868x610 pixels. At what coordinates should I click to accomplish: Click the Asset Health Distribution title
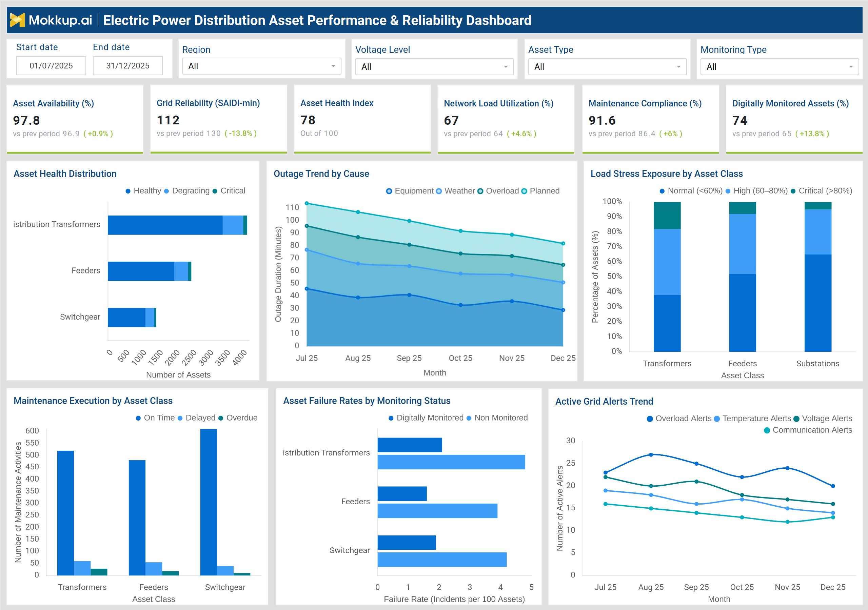65,174
